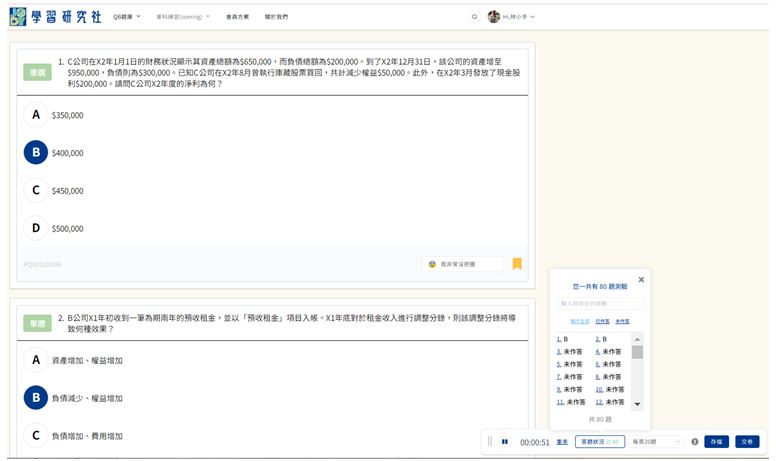
Task: Click the drag handle on the timer bar
Action: pyautogui.click(x=490, y=441)
